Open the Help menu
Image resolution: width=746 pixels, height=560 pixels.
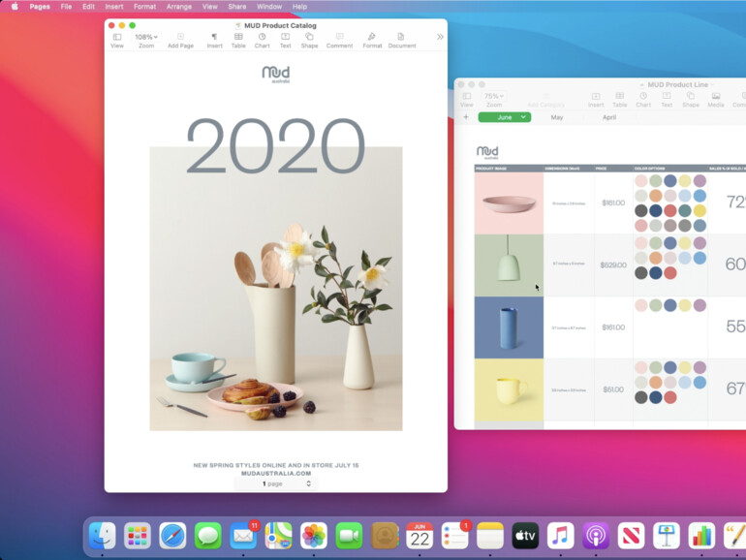299,7
